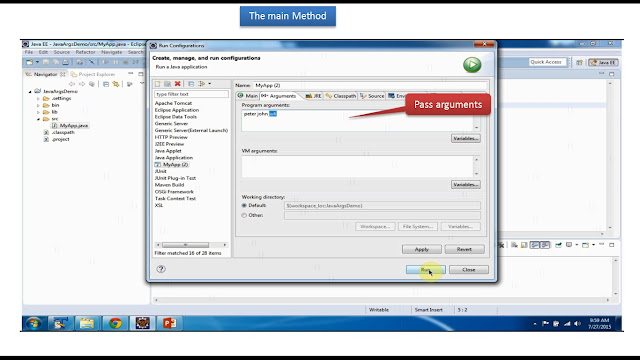The image size is (640, 360).
Task: Open Chrome from the Windows taskbar
Action: [115, 323]
